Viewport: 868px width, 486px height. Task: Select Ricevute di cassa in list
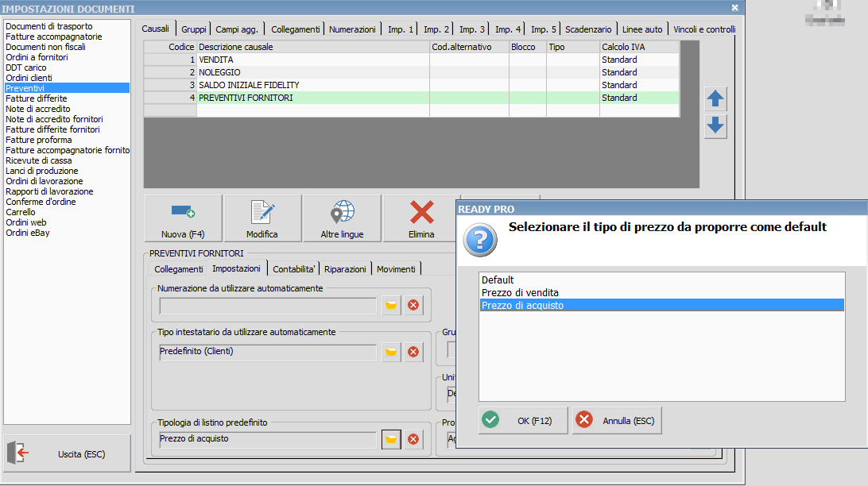pos(67,160)
